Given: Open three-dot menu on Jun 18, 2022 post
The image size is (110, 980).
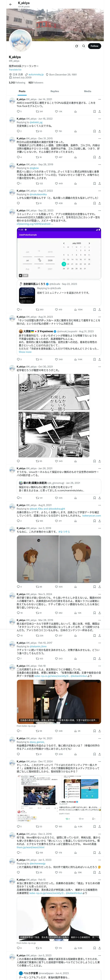Looking at the screenshot, I should coord(99,119).
